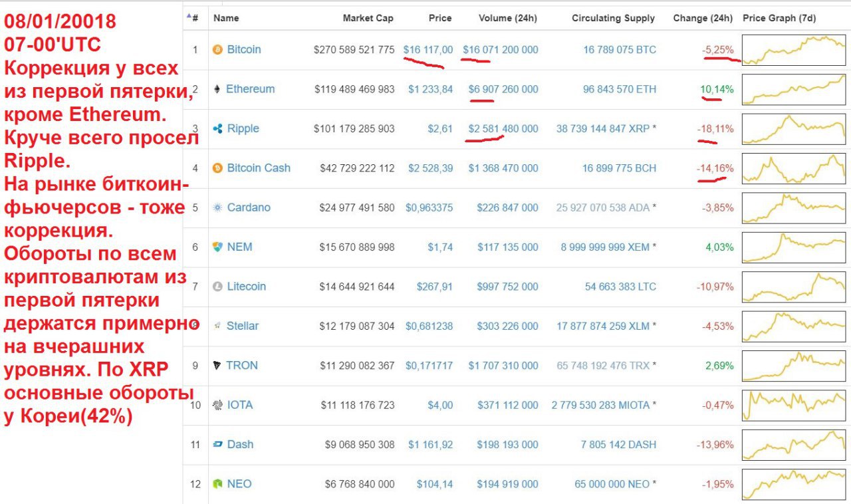Click supply 16 789 075 BTC
Screen dimensions: 851x504
[620, 50]
